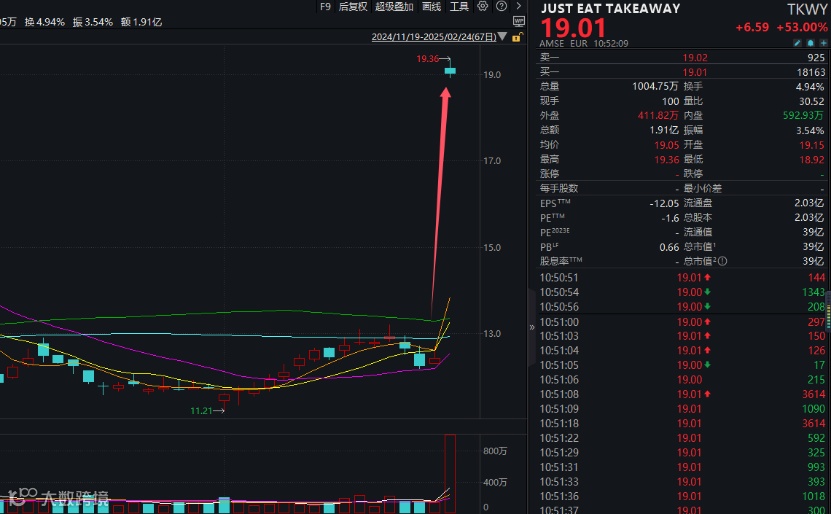Click the 内盘 value 592.93万
Screen dimensions: 831x514
coord(803,116)
